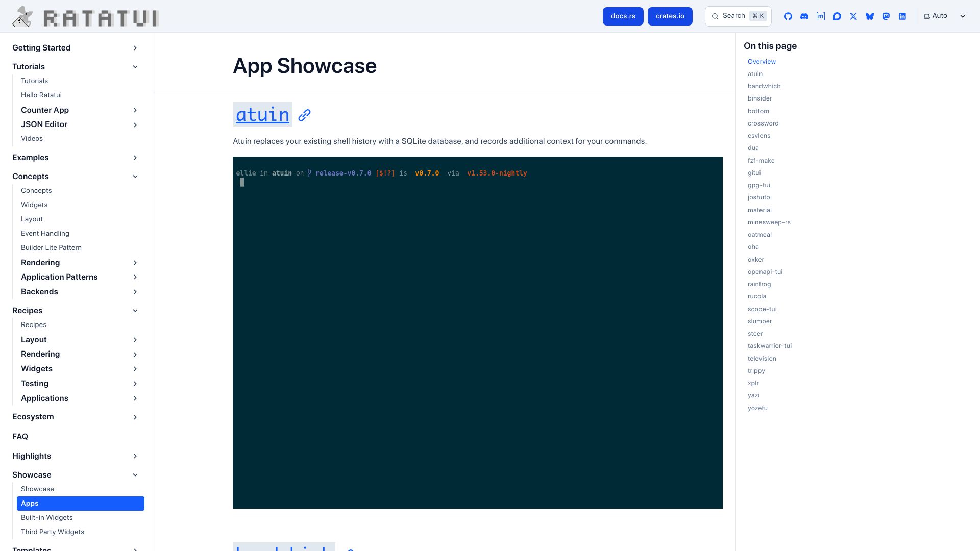Screen dimensions: 980x551
Task: Jump to openapi-tui section
Action: pos(765,272)
